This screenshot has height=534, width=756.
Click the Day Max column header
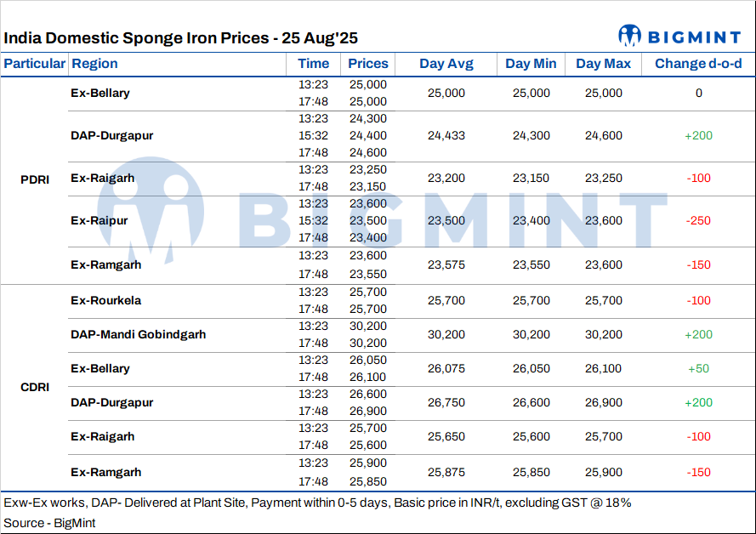[603, 64]
